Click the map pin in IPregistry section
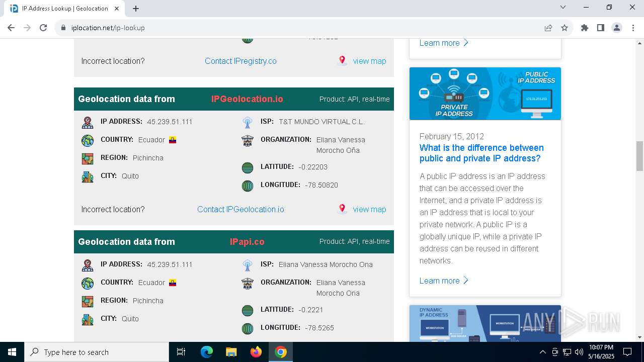The image size is (644, 362). [342, 61]
